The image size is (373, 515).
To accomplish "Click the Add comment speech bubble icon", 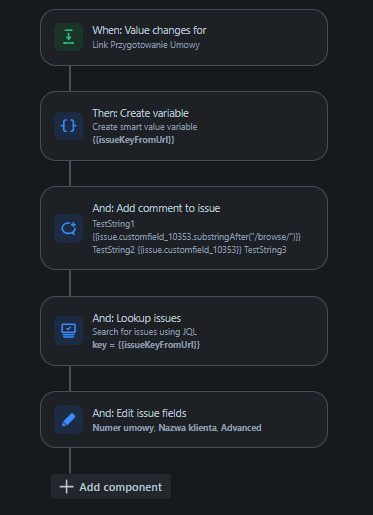I will tap(69, 228).
